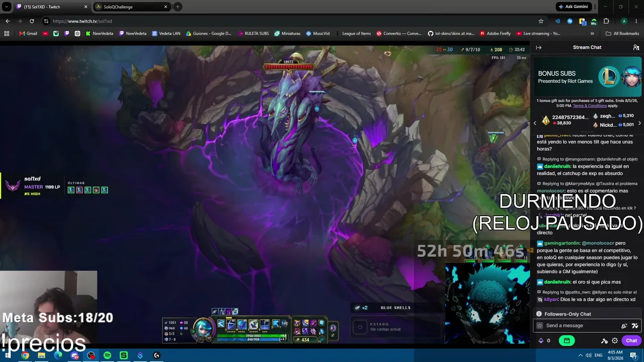
Task: Click username daniiehruih on the catchup message
Action: coord(557,166)
